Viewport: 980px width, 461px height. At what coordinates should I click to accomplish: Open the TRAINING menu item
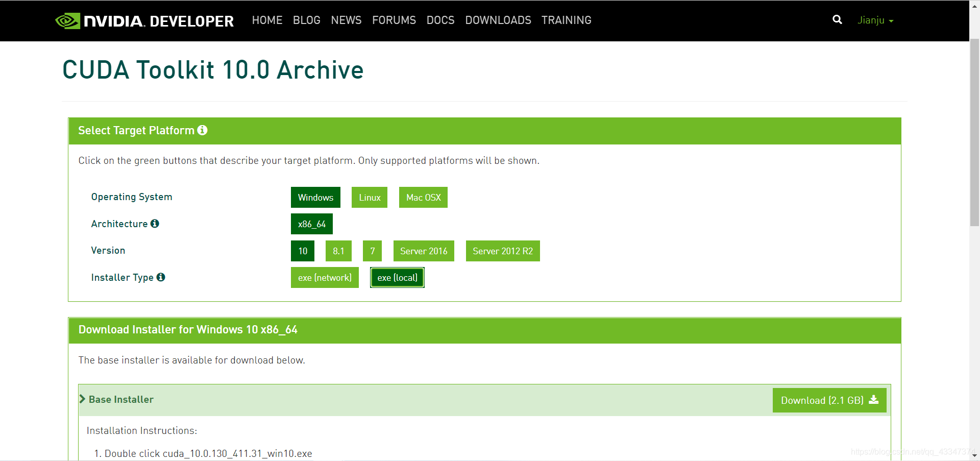point(567,20)
